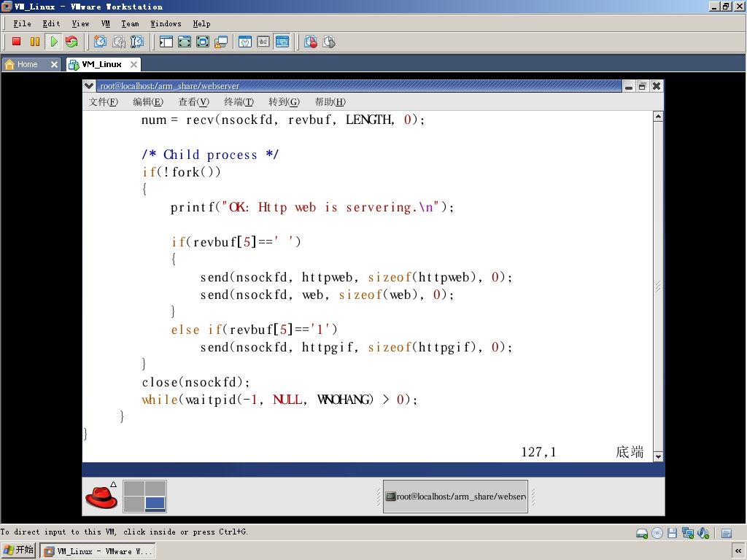Select top-left workspace in the pager
This screenshot has width=747, height=560.
point(134,488)
